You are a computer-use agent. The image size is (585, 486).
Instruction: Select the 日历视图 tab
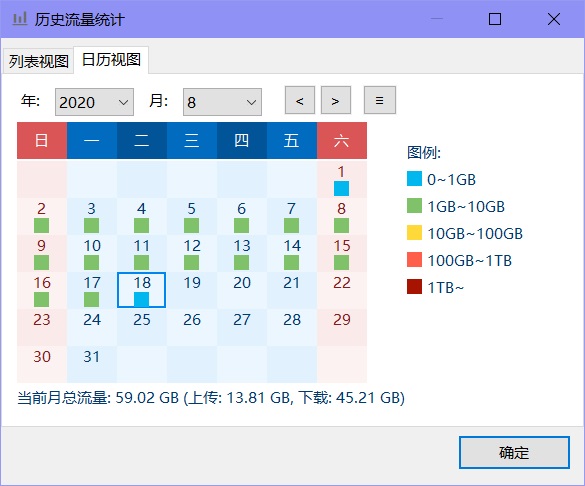(111, 60)
